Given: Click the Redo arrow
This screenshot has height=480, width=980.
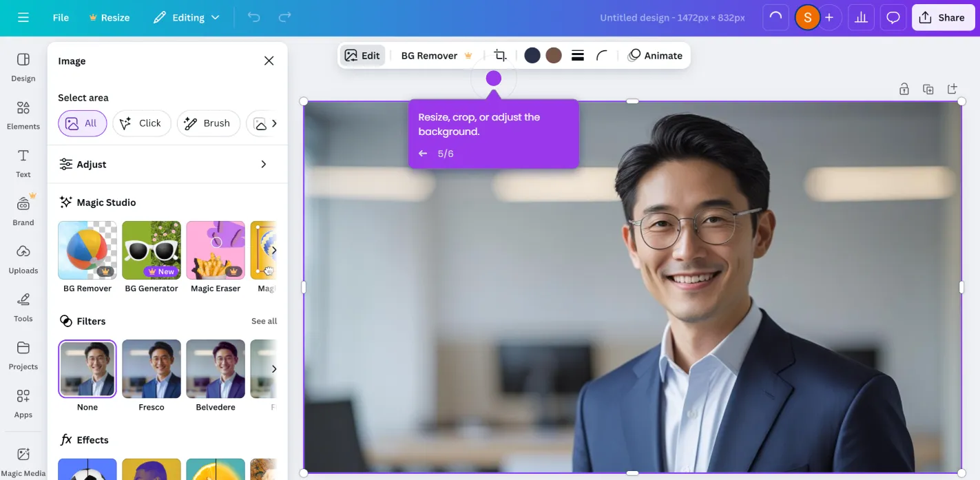Looking at the screenshot, I should (284, 18).
